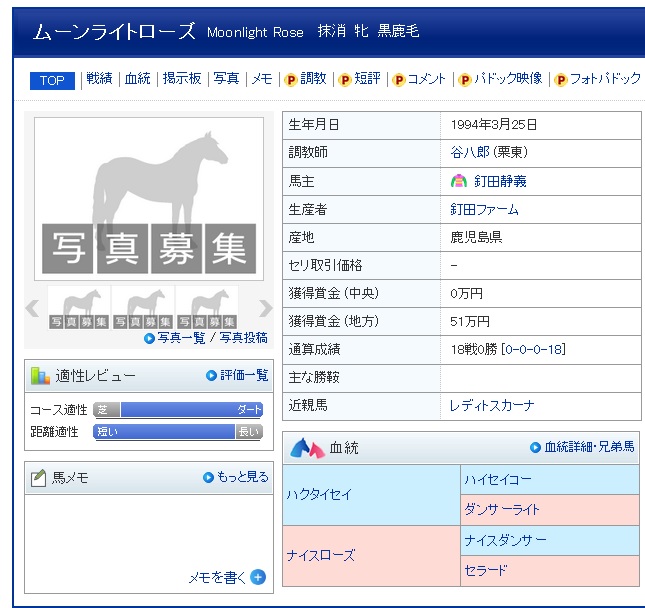
Task: Open grandsire ハイセイコー link
Action: pos(498,479)
